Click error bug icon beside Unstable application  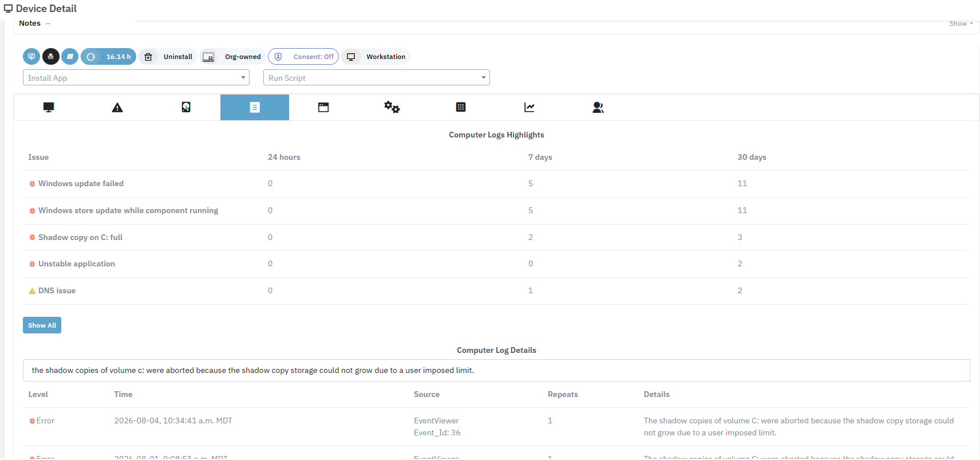click(x=32, y=264)
